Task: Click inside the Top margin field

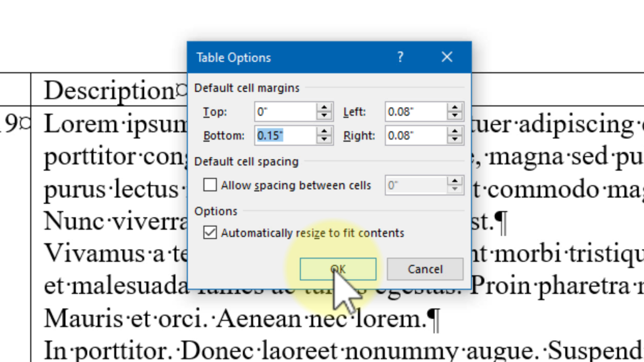Action: click(285, 112)
